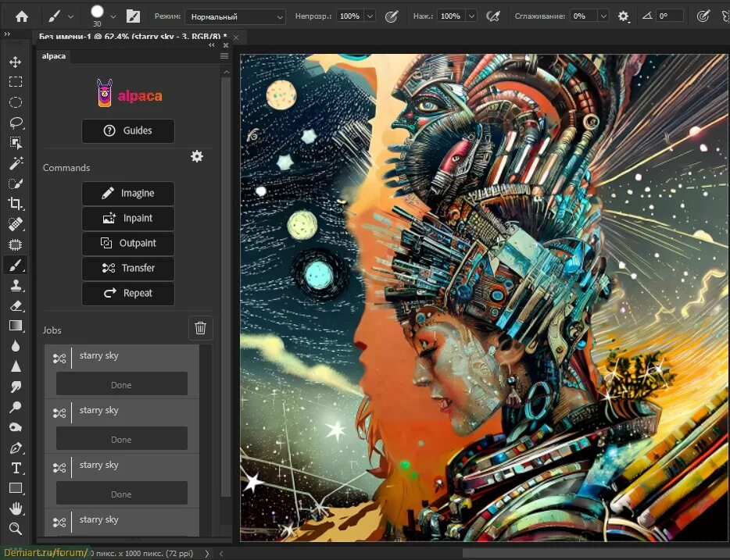Select the Object Selection tool
Screen dimensions: 730x560
tap(16, 143)
